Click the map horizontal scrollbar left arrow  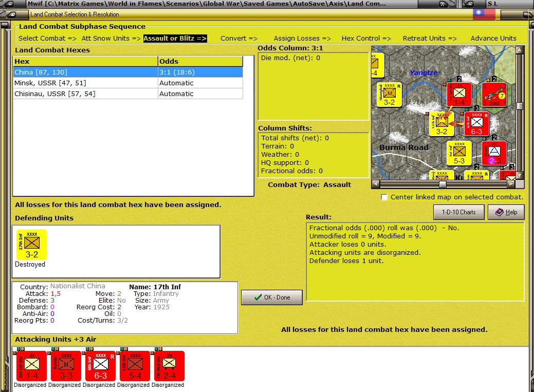click(375, 184)
